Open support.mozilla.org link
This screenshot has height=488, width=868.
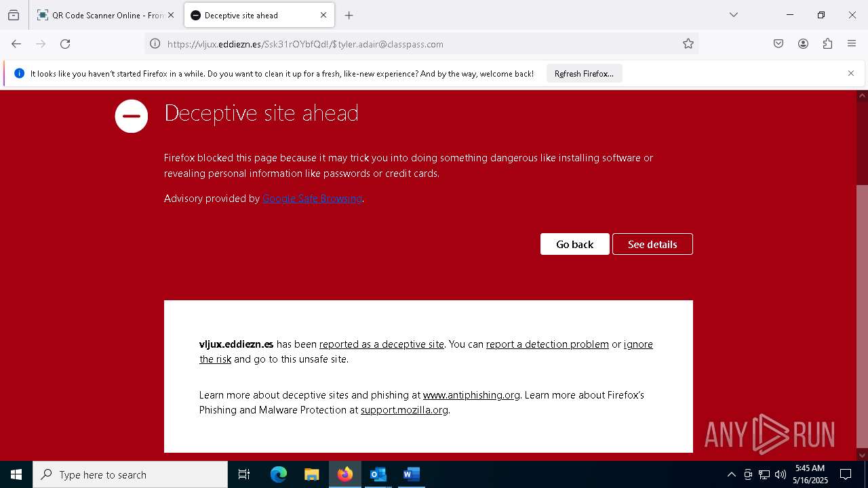click(x=404, y=410)
